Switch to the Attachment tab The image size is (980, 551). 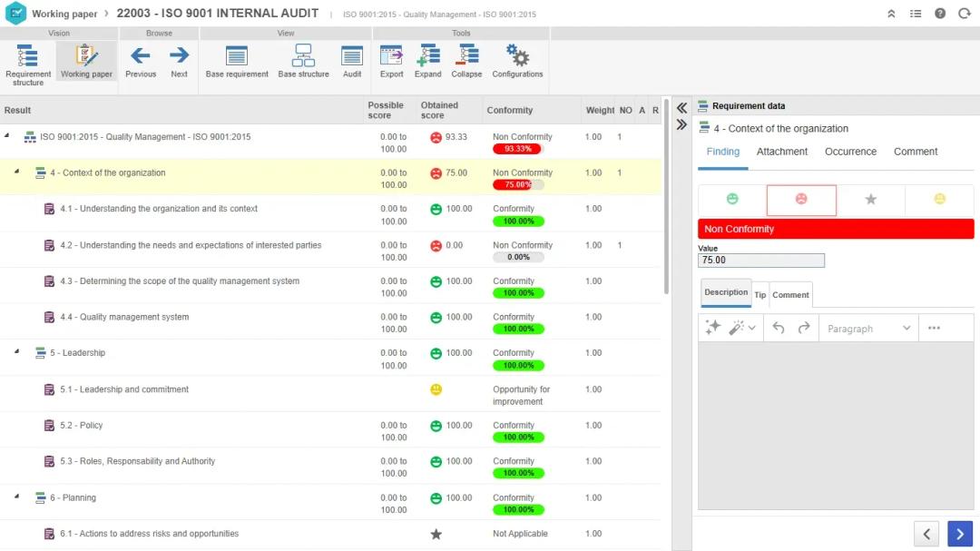781,152
